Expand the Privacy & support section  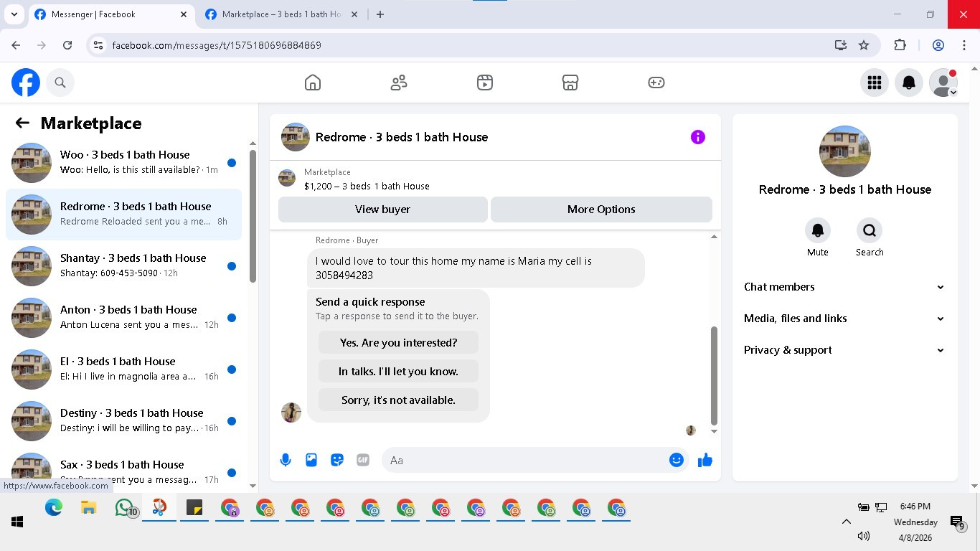[845, 350]
